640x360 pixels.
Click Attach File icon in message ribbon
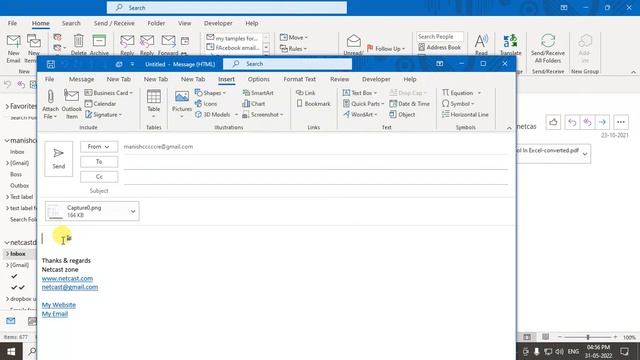(x=50, y=104)
